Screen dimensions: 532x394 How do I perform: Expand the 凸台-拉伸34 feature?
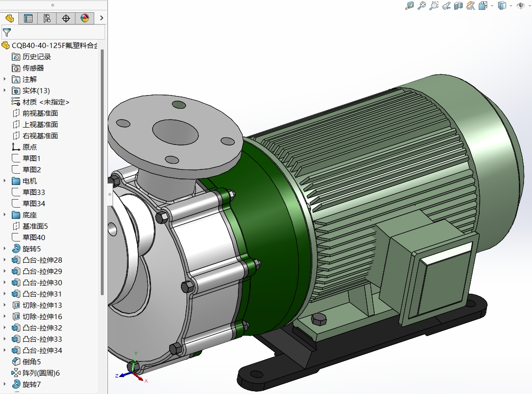click(4, 351)
